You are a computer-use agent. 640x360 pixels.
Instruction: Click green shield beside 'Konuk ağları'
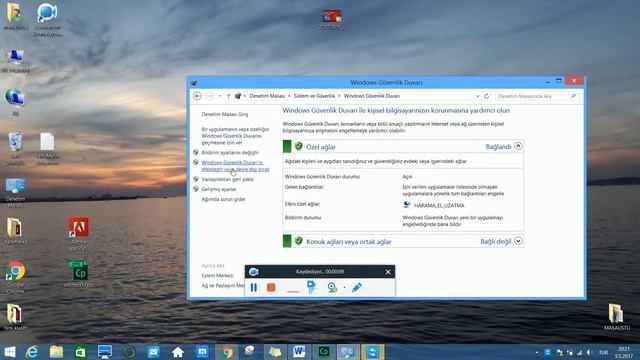coord(299,241)
